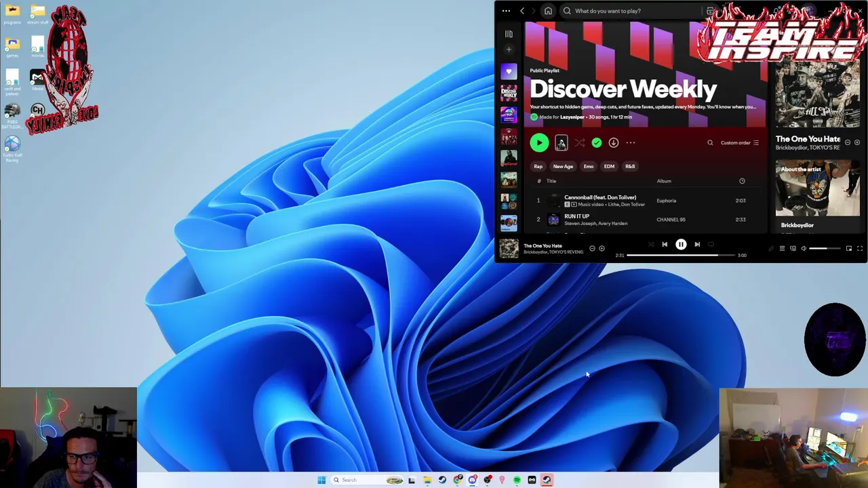
Task: Open Turbo Golf Racing desktop shortcut
Action: 12,150
